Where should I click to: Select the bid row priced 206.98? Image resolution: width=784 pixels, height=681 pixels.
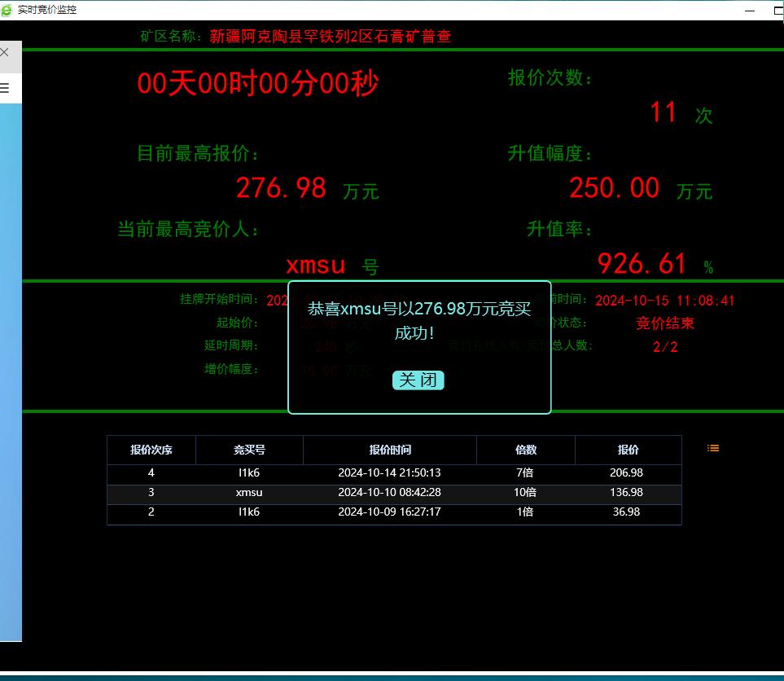[x=394, y=473]
